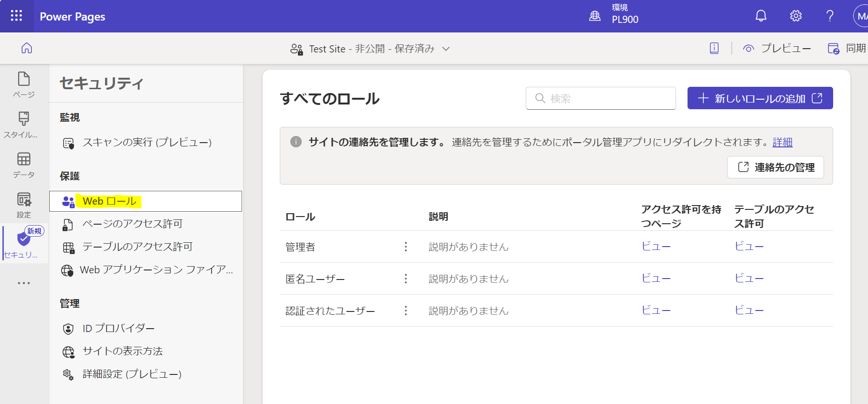Click the Power Pages title
Screen dimensions: 868x404
pos(73,17)
